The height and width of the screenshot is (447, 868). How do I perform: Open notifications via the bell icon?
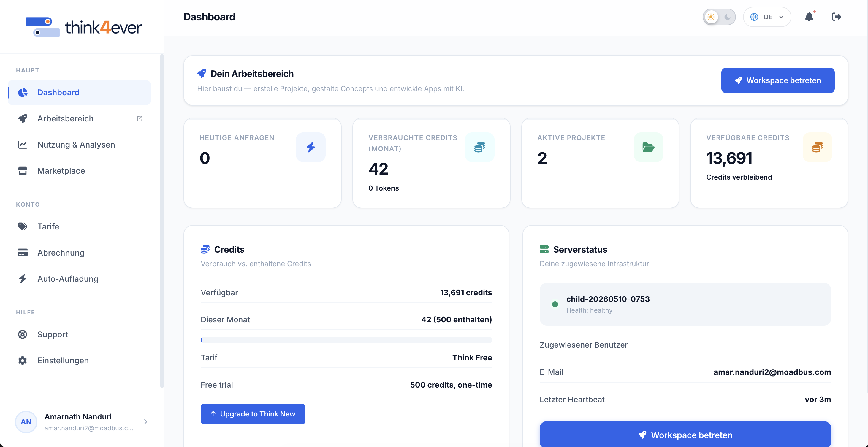pos(809,17)
